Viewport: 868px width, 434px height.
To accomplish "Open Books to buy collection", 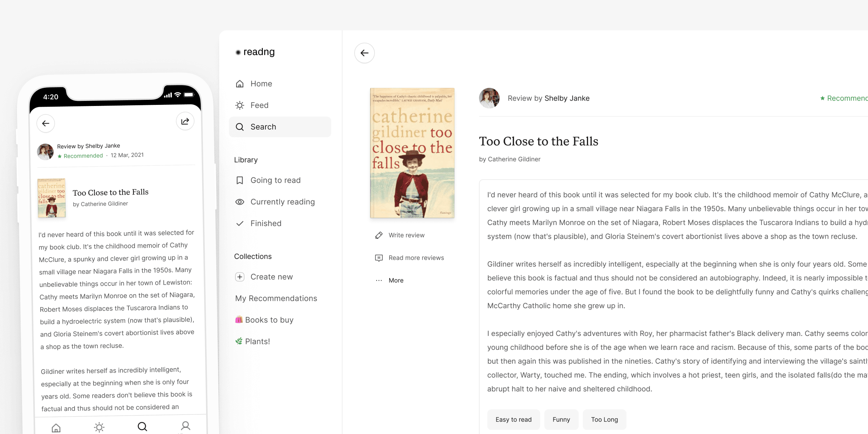I will coord(269,320).
